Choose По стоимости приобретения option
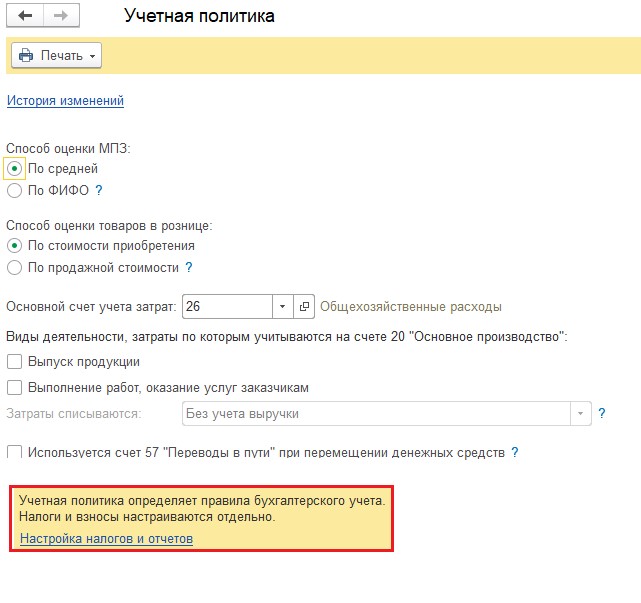 click(14, 246)
